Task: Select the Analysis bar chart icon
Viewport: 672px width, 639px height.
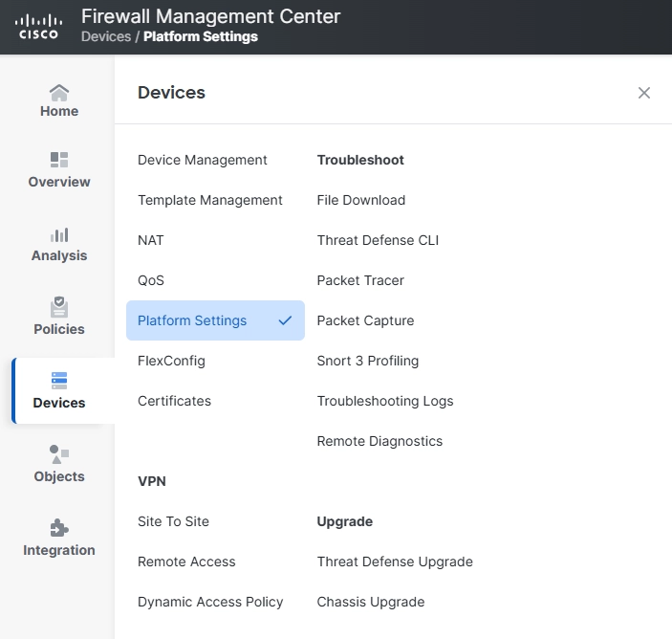Action: (x=59, y=234)
